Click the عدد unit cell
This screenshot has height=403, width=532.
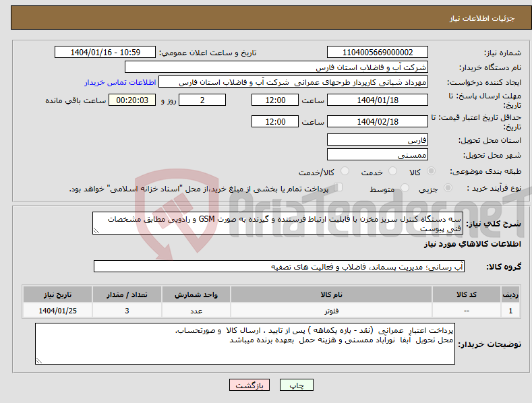[196, 311]
